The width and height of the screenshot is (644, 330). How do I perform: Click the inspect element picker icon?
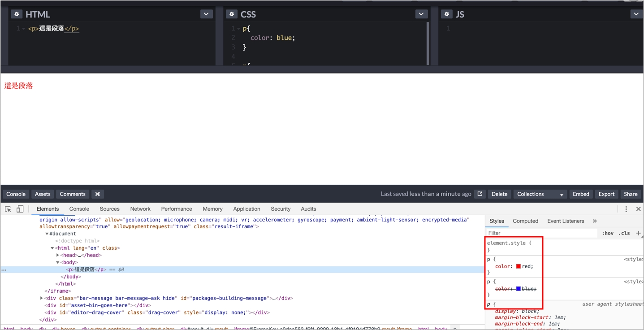click(8, 209)
